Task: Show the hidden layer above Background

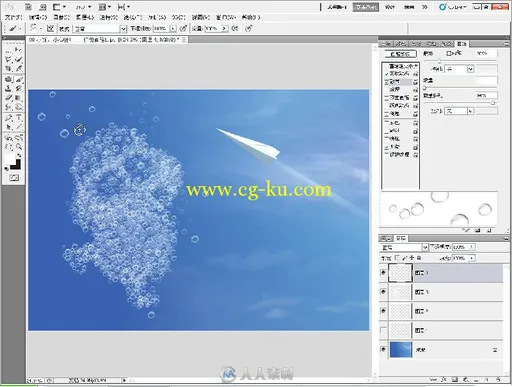Action: (x=383, y=330)
